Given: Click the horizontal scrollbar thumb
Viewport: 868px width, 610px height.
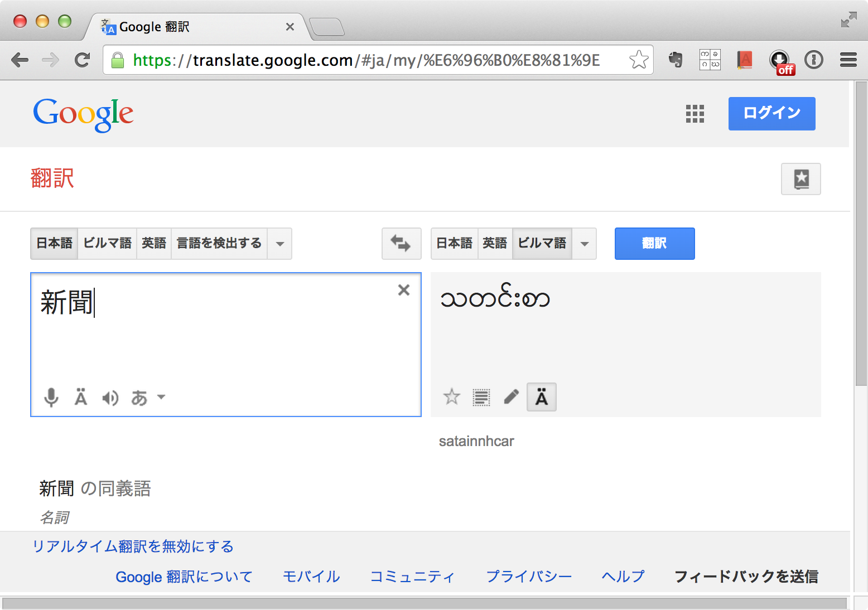Looking at the screenshot, I should pos(425,603).
